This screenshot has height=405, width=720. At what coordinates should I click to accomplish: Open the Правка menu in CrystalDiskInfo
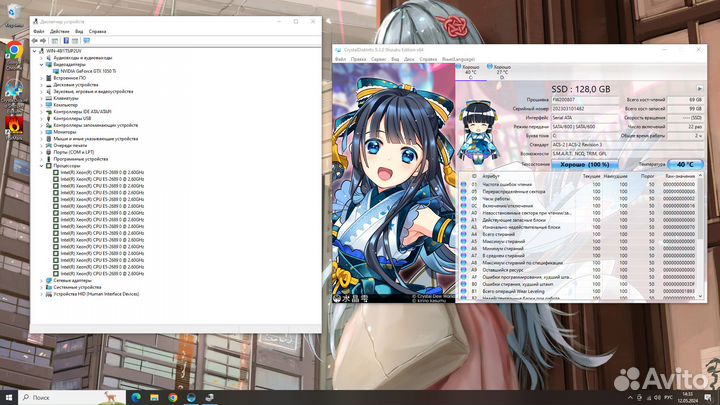coord(358,59)
